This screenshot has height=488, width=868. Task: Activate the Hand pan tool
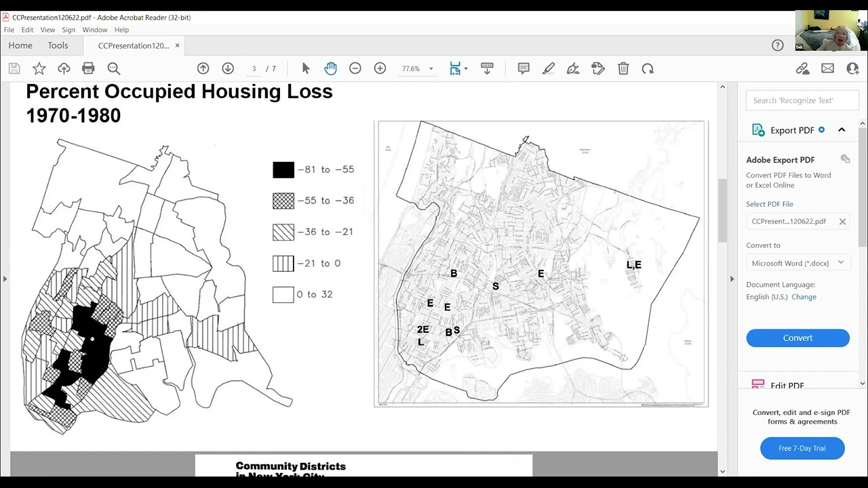click(330, 68)
